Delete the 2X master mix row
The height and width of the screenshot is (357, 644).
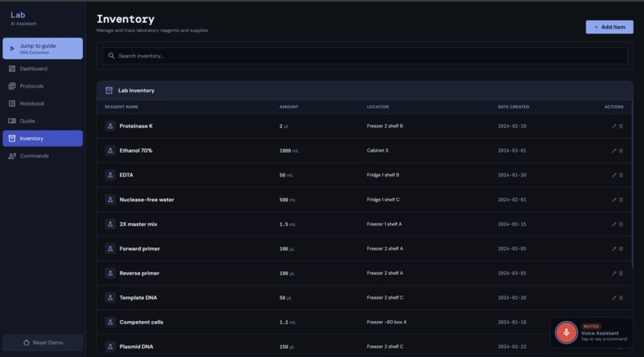coord(621,224)
